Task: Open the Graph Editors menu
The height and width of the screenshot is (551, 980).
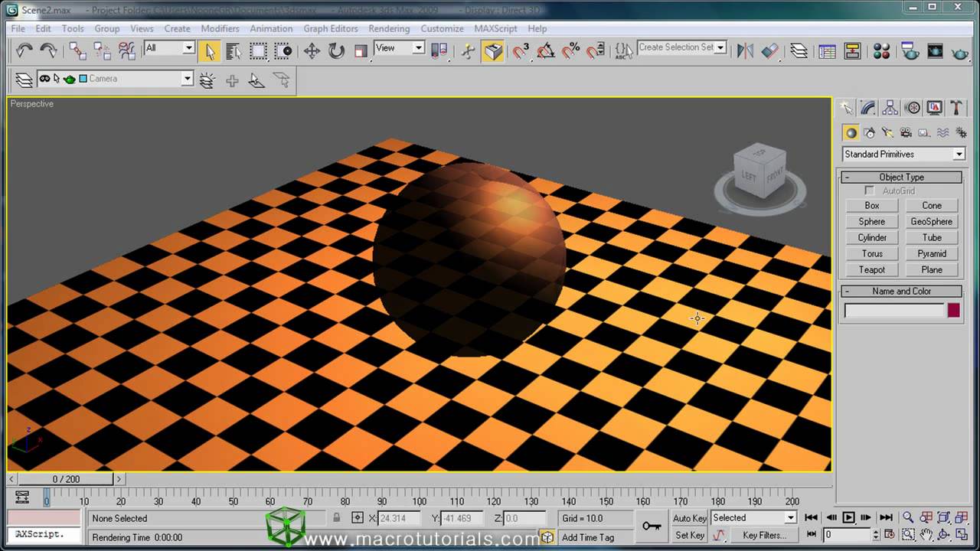Action: (x=331, y=28)
